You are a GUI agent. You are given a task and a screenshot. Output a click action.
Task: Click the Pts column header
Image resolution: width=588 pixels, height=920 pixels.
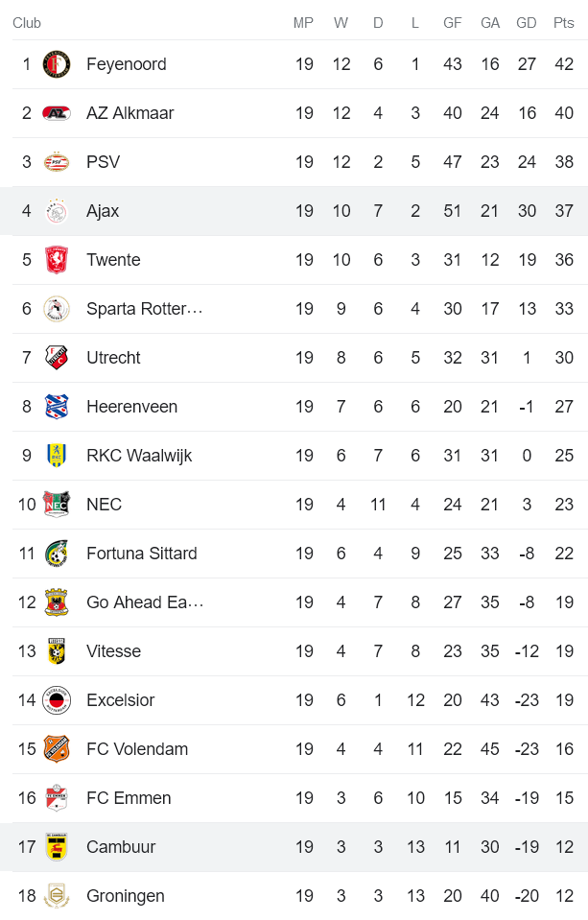tap(563, 23)
